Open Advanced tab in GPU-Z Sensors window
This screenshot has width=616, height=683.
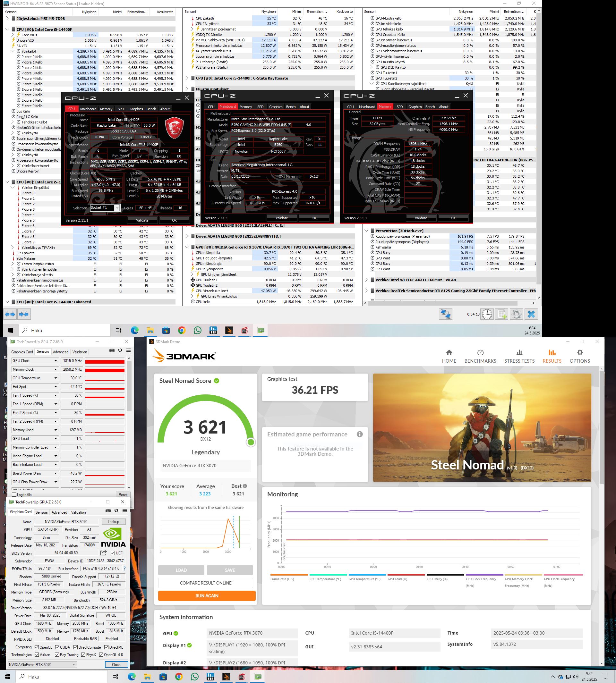click(61, 352)
